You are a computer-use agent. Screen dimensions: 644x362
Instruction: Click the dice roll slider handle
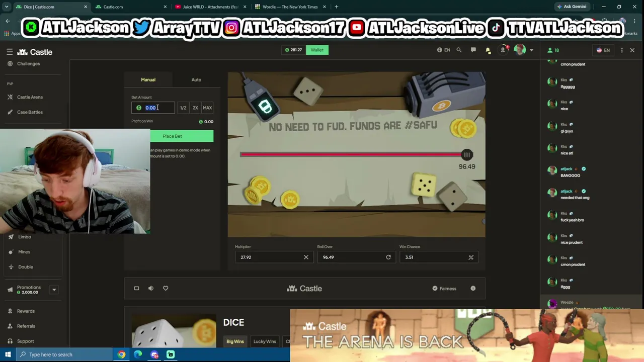click(x=467, y=155)
